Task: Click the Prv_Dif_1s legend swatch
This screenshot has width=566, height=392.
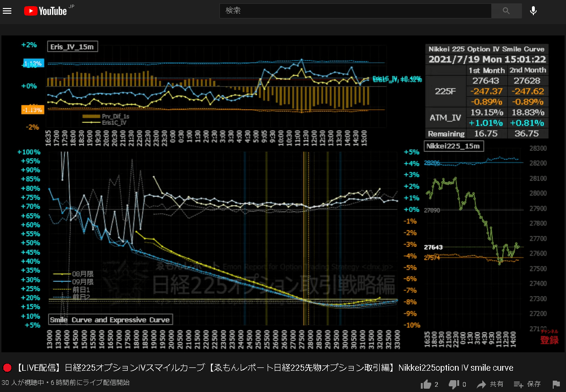Action: pyautogui.click(x=91, y=116)
